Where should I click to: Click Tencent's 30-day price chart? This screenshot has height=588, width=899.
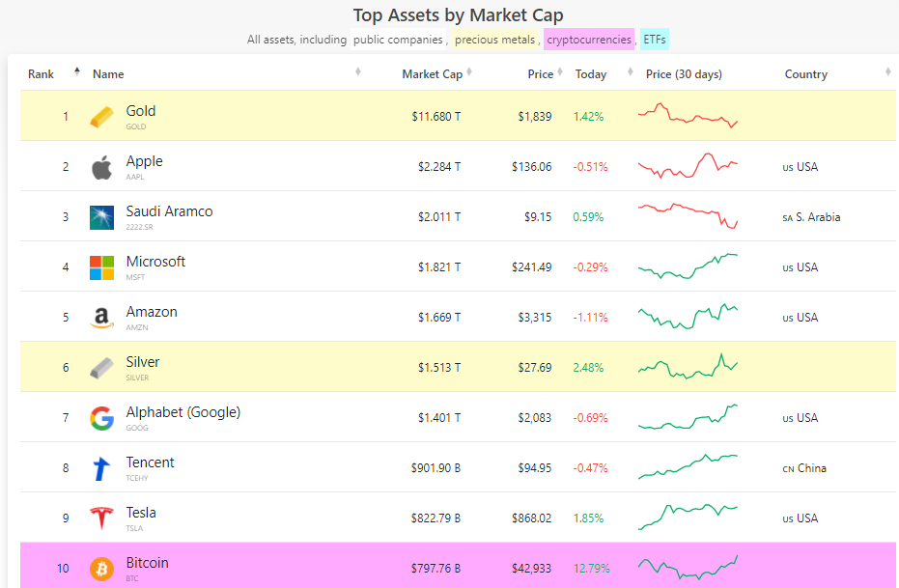[x=688, y=467]
